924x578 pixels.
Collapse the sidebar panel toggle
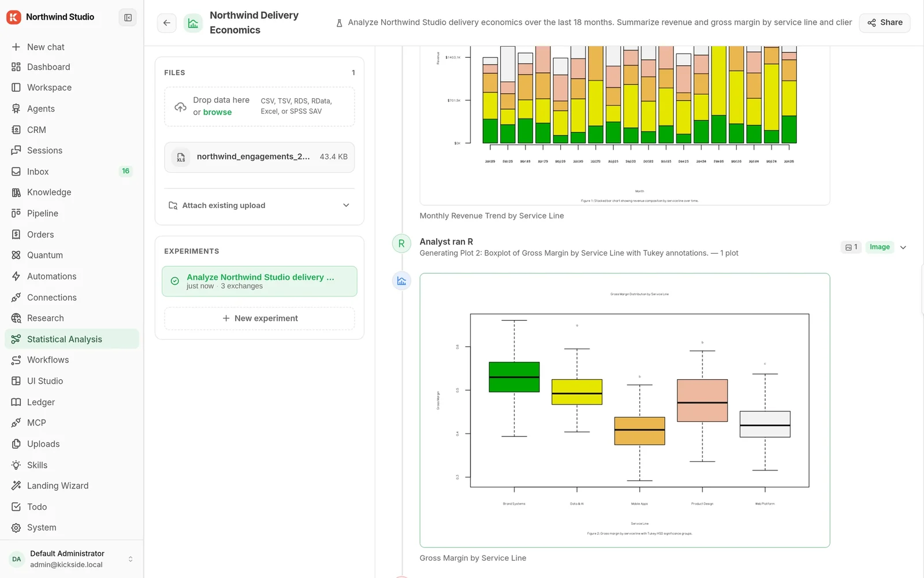[x=128, y=17]
